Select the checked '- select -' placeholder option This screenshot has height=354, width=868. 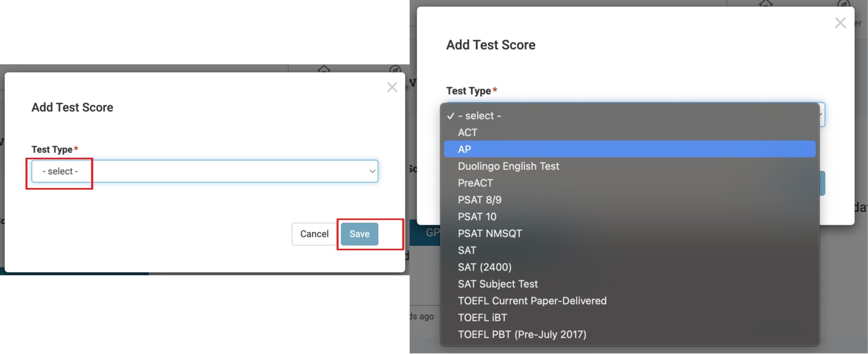pyautogui.click(x=479, y=116)
